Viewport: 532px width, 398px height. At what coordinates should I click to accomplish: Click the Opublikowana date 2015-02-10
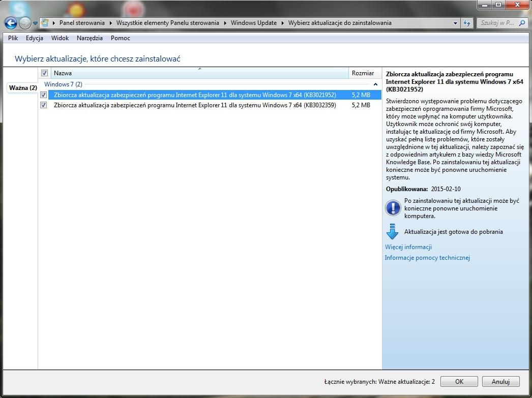tap(446, 189)
